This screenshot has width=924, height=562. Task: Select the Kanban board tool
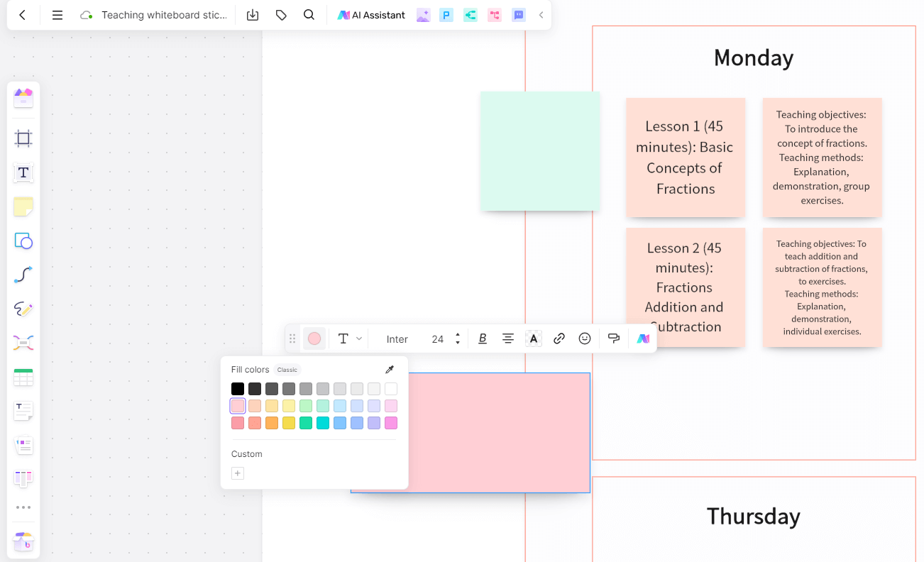coord(23,479)
